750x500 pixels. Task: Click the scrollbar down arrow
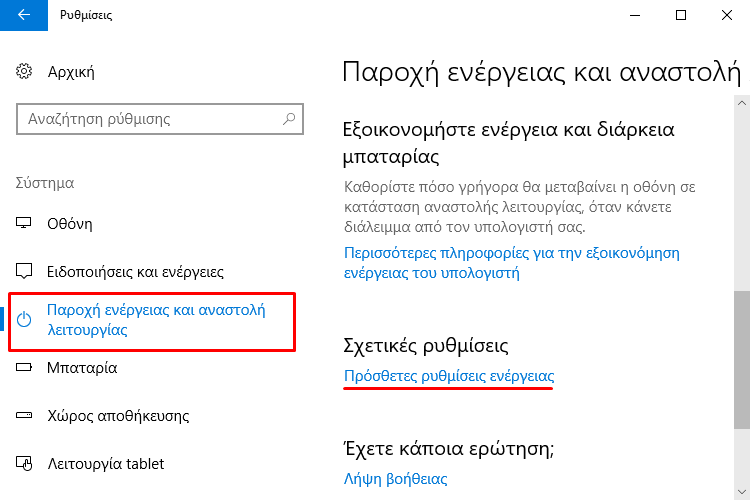742,492
